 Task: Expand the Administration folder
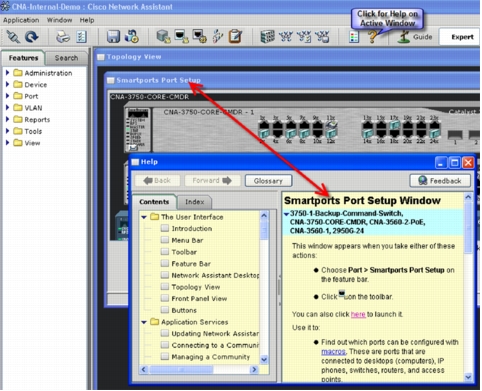(x=8, y=73)
